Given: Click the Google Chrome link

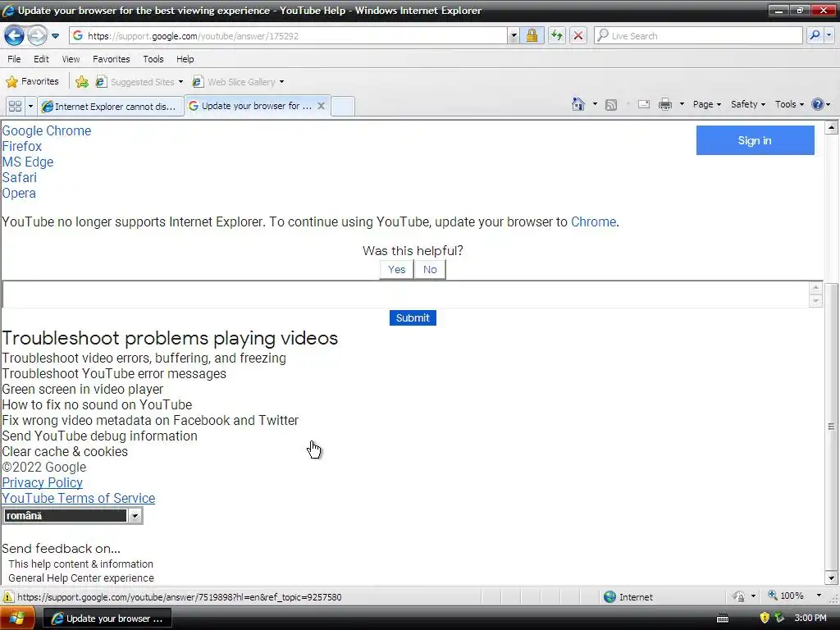Looking at the screenshot, I should click(47, 130).
